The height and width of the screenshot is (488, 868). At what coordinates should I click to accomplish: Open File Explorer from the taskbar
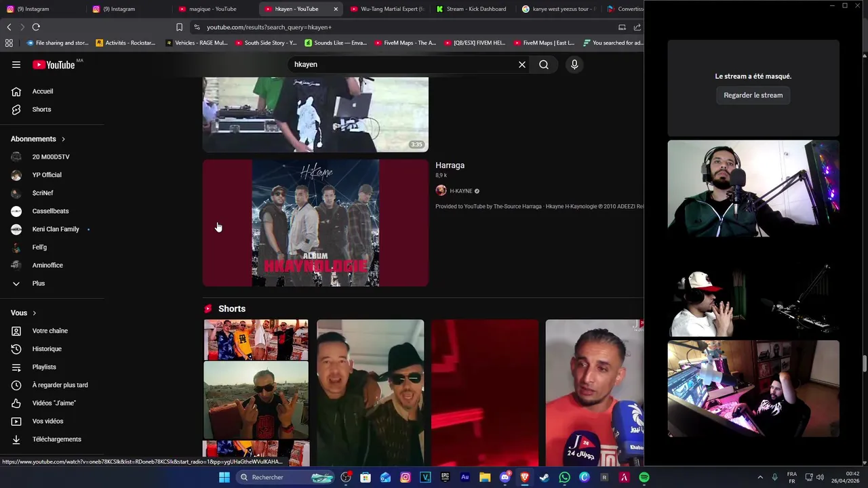click(485, 477)
